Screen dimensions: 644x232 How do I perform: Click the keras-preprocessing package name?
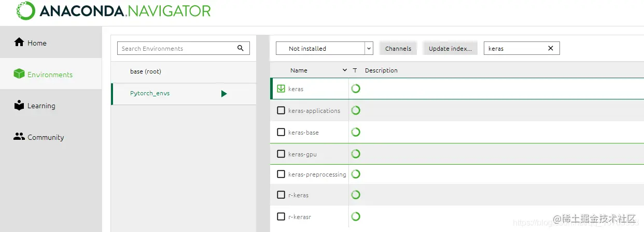[317, 175]
